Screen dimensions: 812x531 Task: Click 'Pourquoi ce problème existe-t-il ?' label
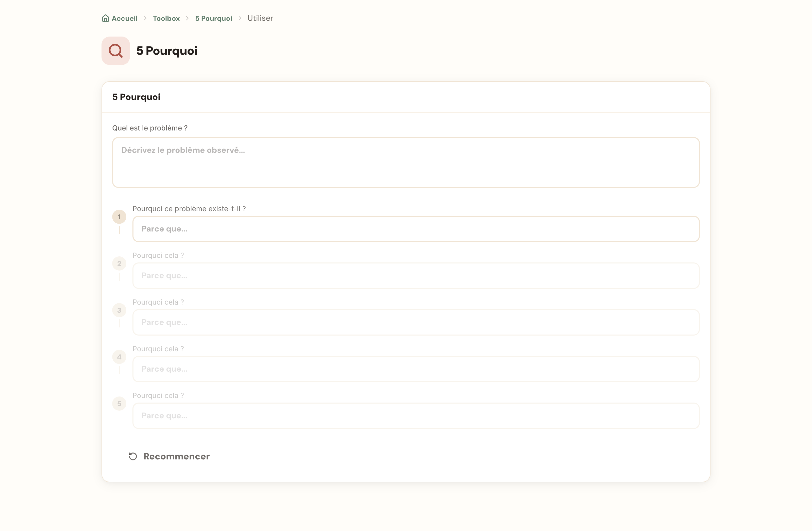[x=189, y=209]
